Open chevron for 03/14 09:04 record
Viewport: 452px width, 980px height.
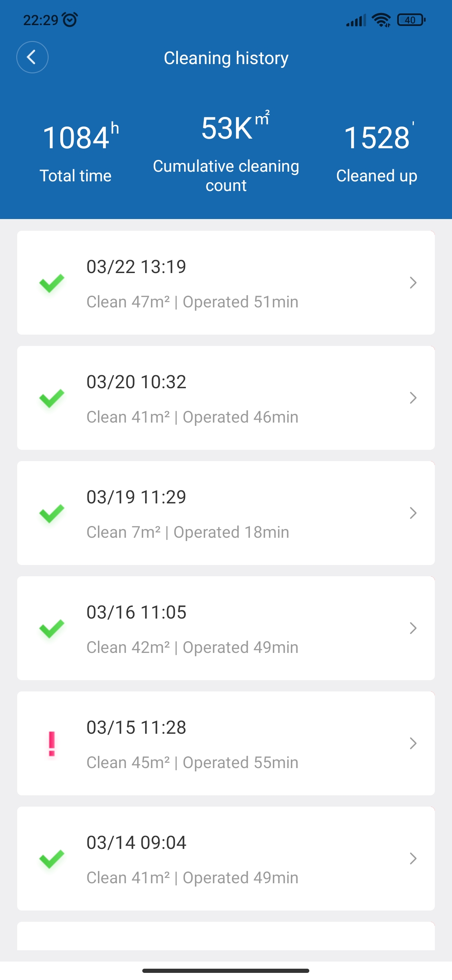413,859
